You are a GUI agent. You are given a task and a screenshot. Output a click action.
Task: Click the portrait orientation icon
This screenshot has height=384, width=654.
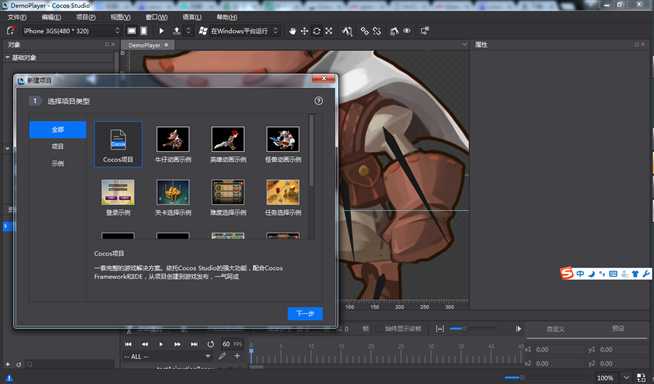[143, 31]
